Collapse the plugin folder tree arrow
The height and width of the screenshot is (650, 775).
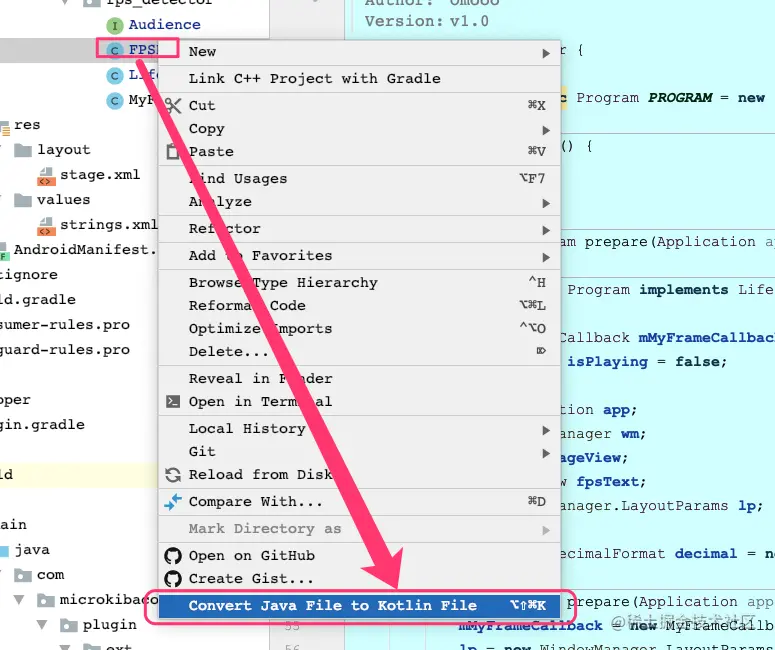coord(42,625)
